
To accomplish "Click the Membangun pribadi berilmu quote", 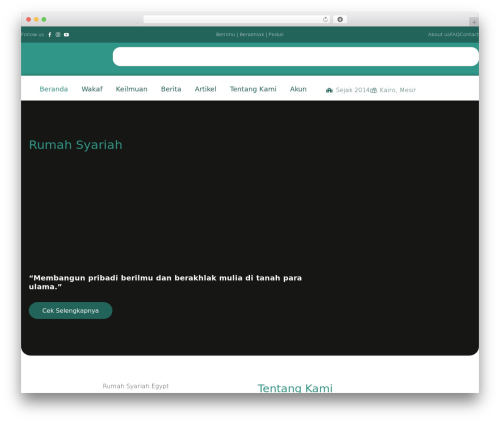I will point(165,282).
